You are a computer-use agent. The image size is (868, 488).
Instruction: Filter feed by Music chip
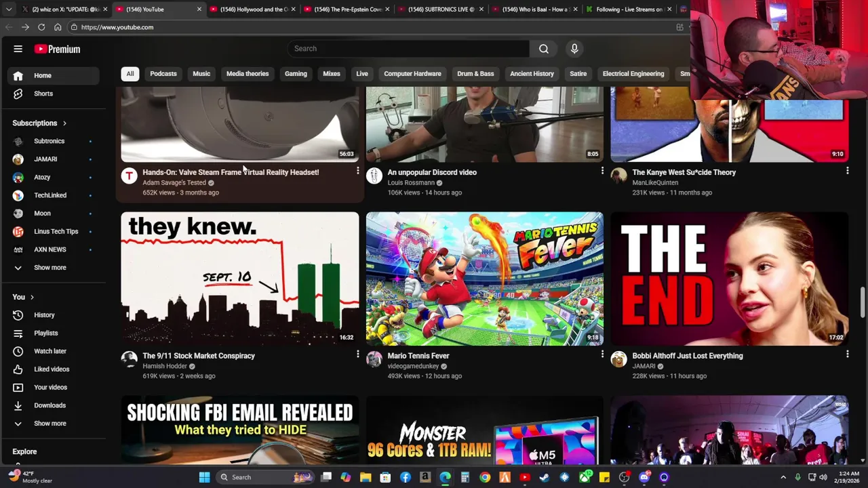(201, 74)
